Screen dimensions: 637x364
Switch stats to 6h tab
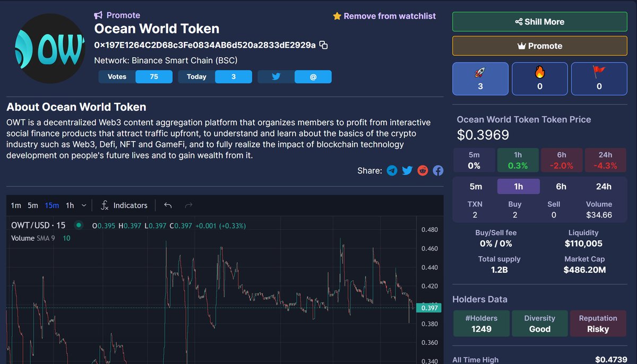(x=561, y=186)
